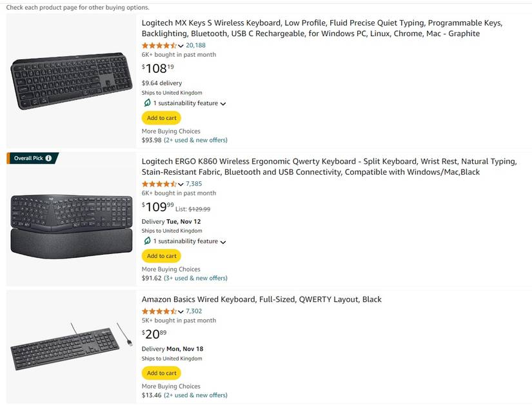Expand the ERGO K860 sustainability feature dropdown
Image resolution: width=532 pixels, height=405 pixels.
(223, 242)
